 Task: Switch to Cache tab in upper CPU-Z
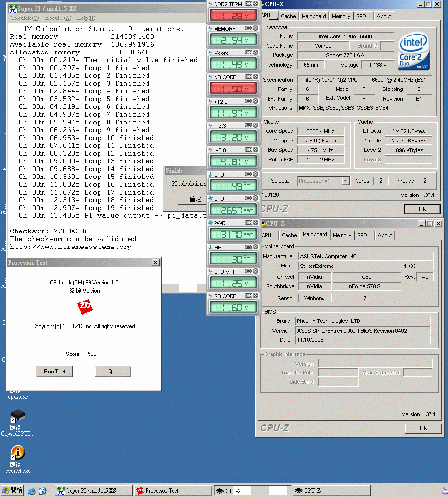[x=288, y=16]
